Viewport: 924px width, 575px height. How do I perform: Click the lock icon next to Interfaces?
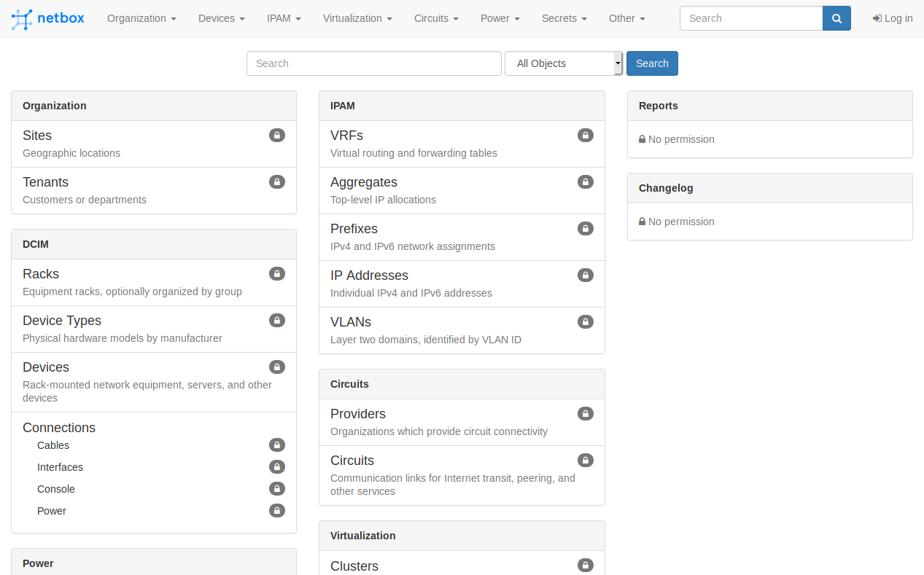276,466
